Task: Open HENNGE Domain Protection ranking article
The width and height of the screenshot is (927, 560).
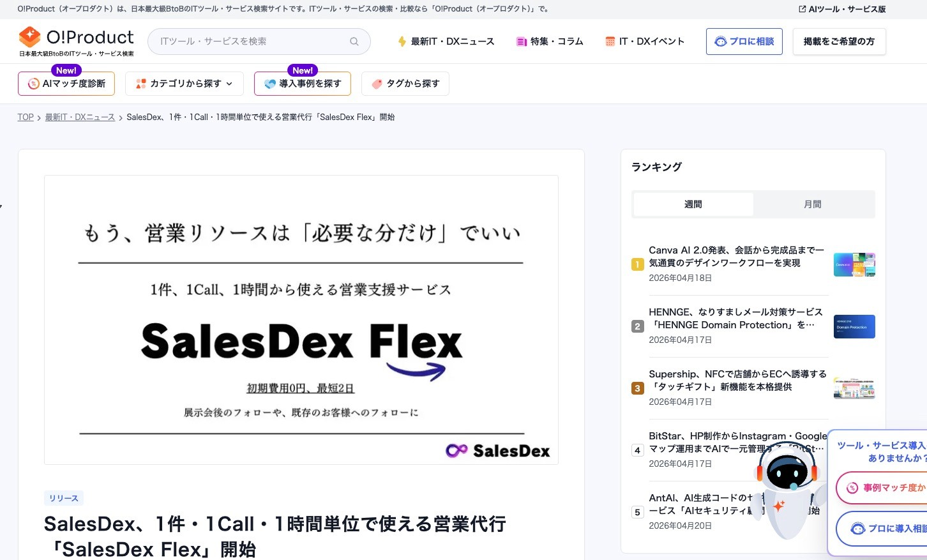Action: 736,319
